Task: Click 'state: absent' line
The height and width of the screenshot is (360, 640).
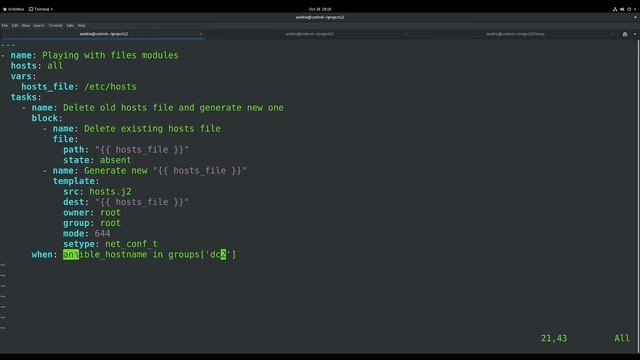Action: pyautogui.click(x=97, y=160)
